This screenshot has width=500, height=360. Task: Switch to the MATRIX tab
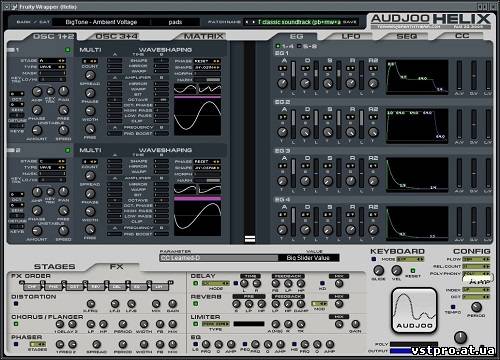click(x=203, y=36)
